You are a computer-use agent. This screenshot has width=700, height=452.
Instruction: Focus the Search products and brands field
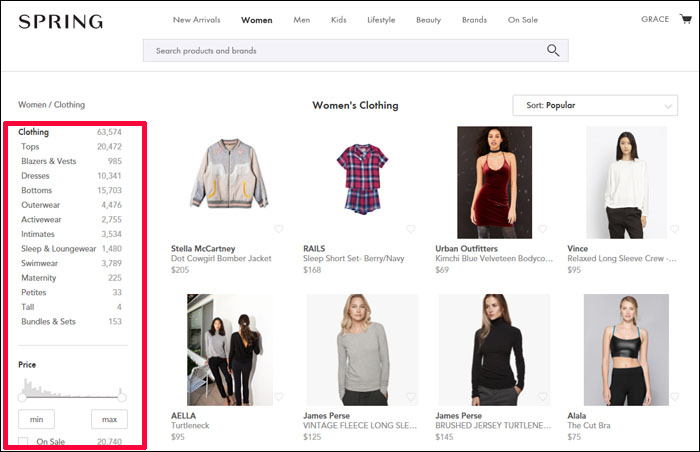[355, 50]
